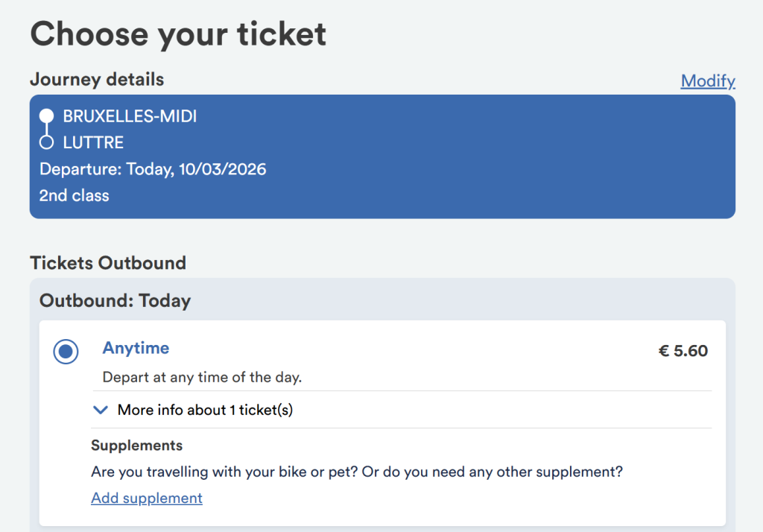The image size is (763, 532).
Task: Click the Outbound: Today section header
Action: coord(115,301)
